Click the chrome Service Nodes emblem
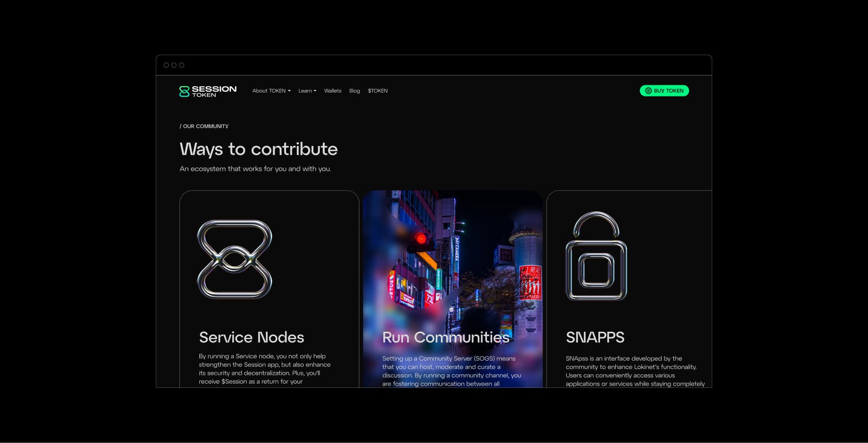This screenshot has width=868, height=443. tap(235, 259)
